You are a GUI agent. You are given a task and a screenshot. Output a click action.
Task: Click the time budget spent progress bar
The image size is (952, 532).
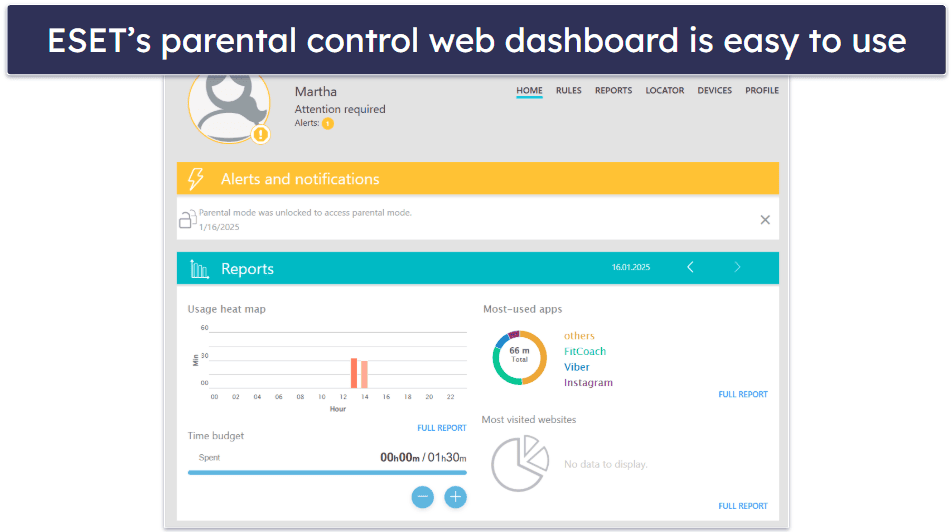[x=327, y=472]
